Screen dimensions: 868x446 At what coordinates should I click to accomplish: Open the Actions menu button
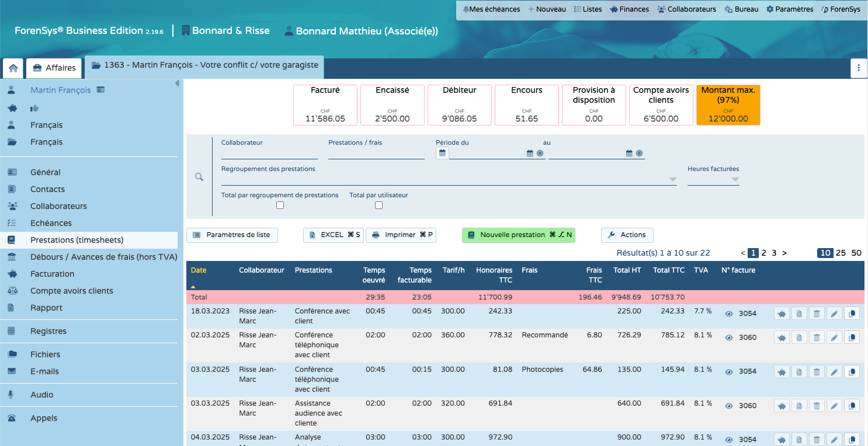tap(627, 235)
